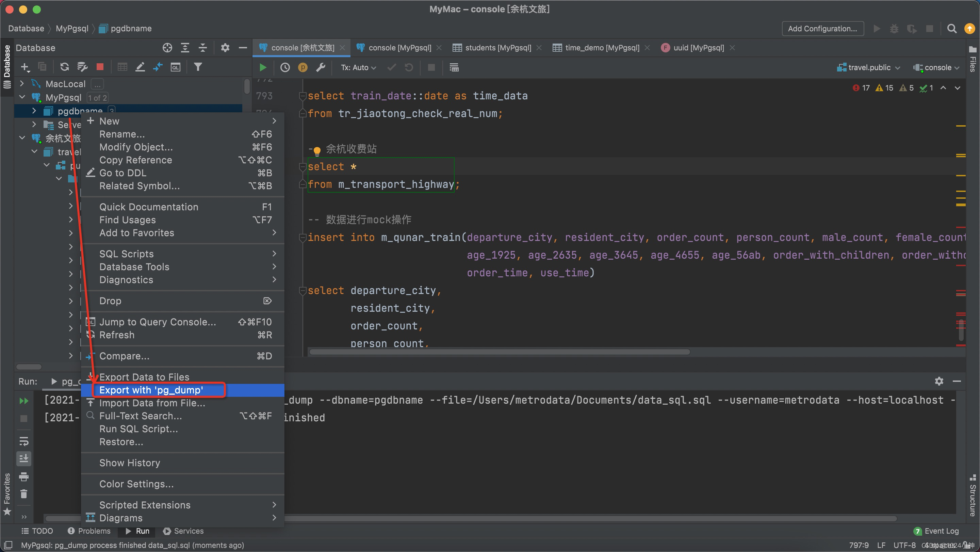
Task: Clear the Run output with the trash icon
Action: point(23,494)
